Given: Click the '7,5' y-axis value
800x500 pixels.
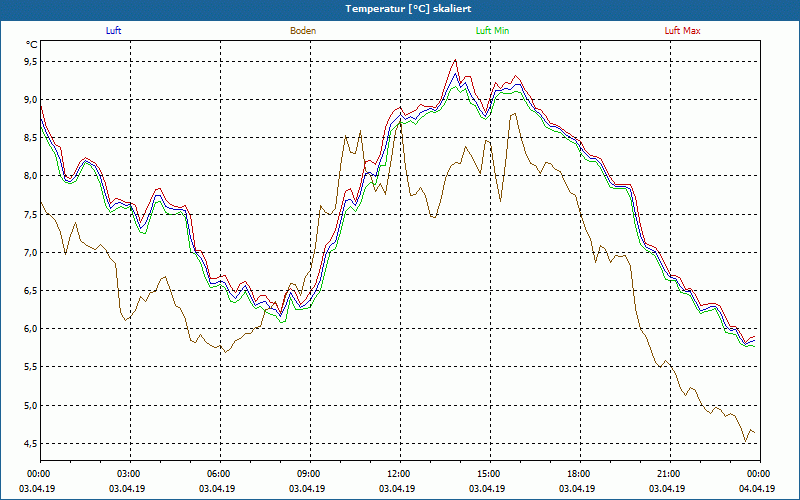Looking at the screenshot, I should point(31,214).
